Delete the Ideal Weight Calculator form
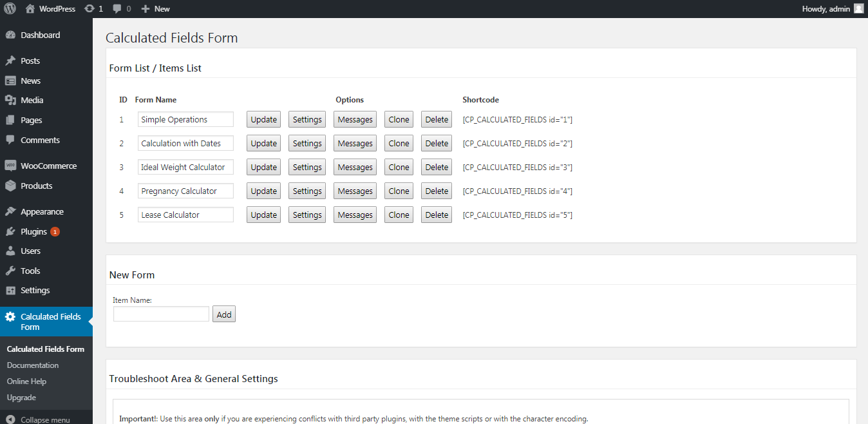The width and height of the screenshot is (868, 424). [437, 167]
